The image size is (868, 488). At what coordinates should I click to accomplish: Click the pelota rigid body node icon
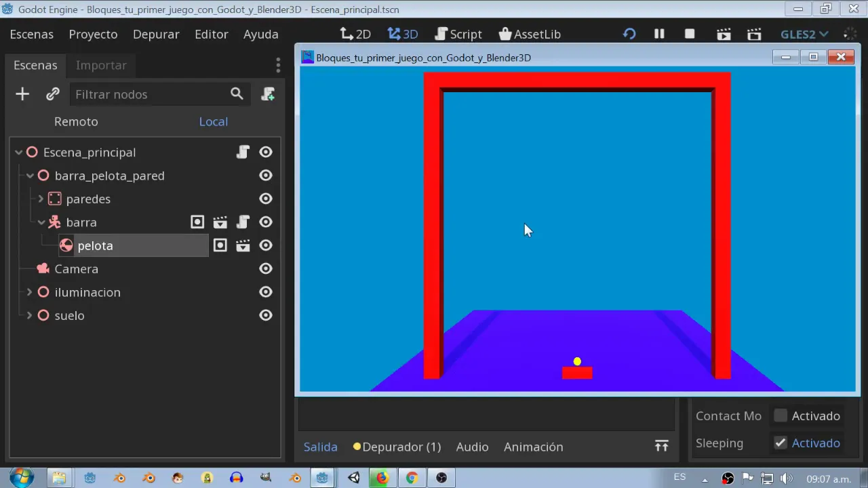click(x=66, y=245)
